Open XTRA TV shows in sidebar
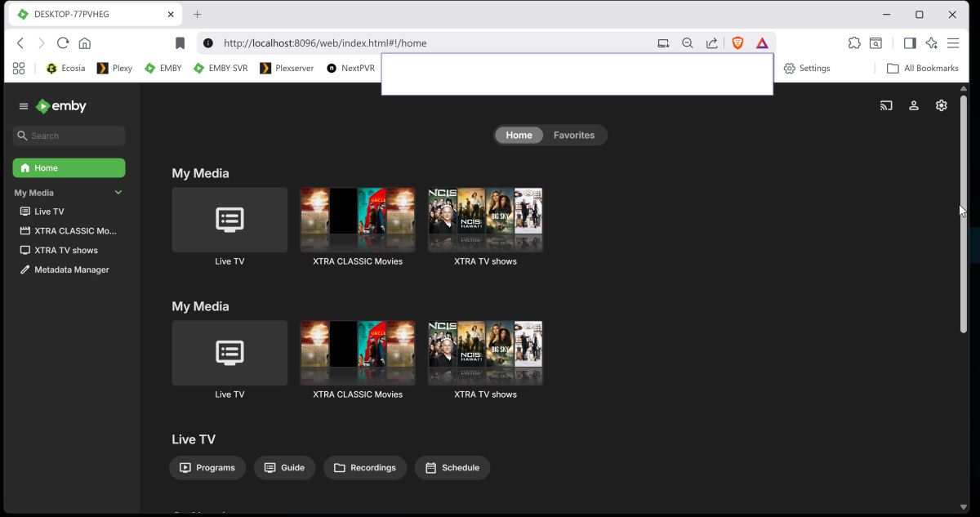The width and height of the screenshot is (980, 517). pos(69,251)
